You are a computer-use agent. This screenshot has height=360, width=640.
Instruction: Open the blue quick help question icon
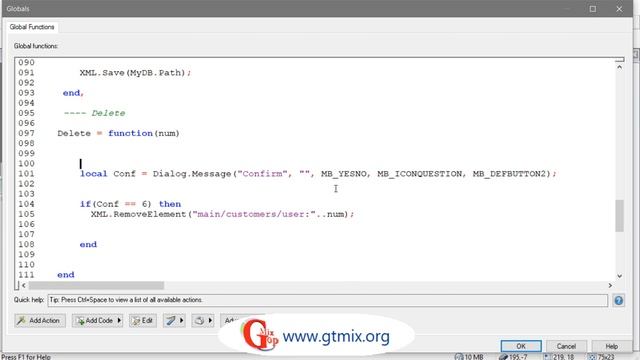(618, 300)
